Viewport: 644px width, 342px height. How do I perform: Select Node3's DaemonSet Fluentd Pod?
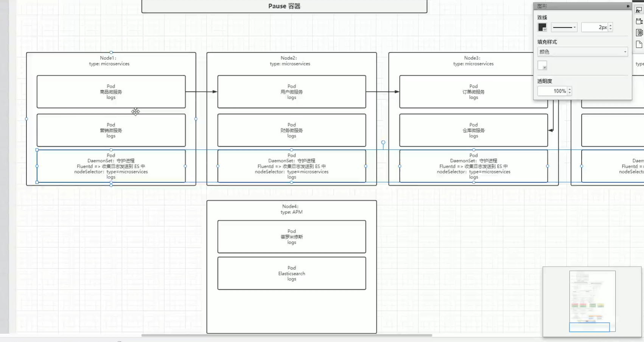(474, 166)
